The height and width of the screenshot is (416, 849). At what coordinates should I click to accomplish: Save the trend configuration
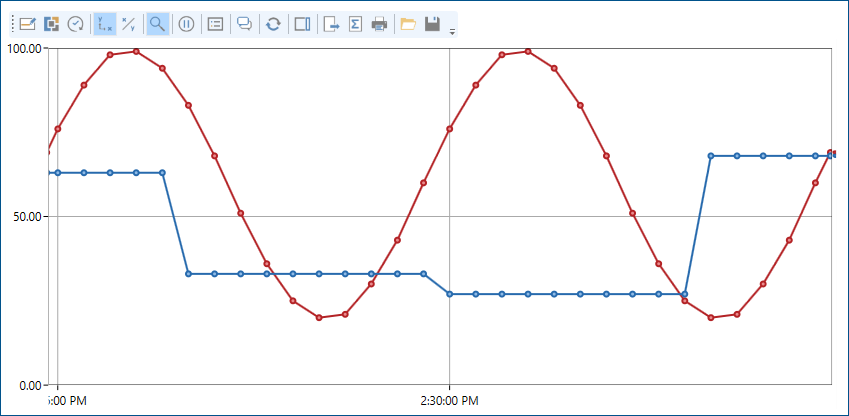pyautogui.click(x=432, y=24)
